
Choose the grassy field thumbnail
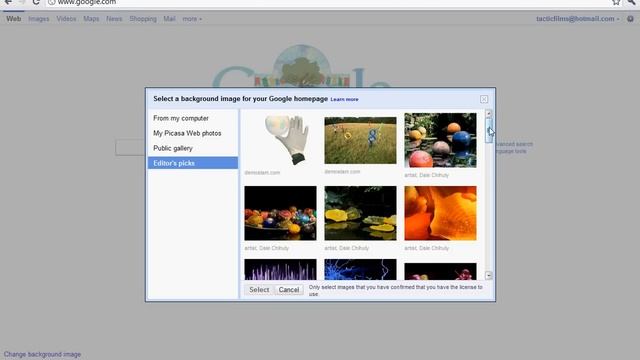(360, 140)
